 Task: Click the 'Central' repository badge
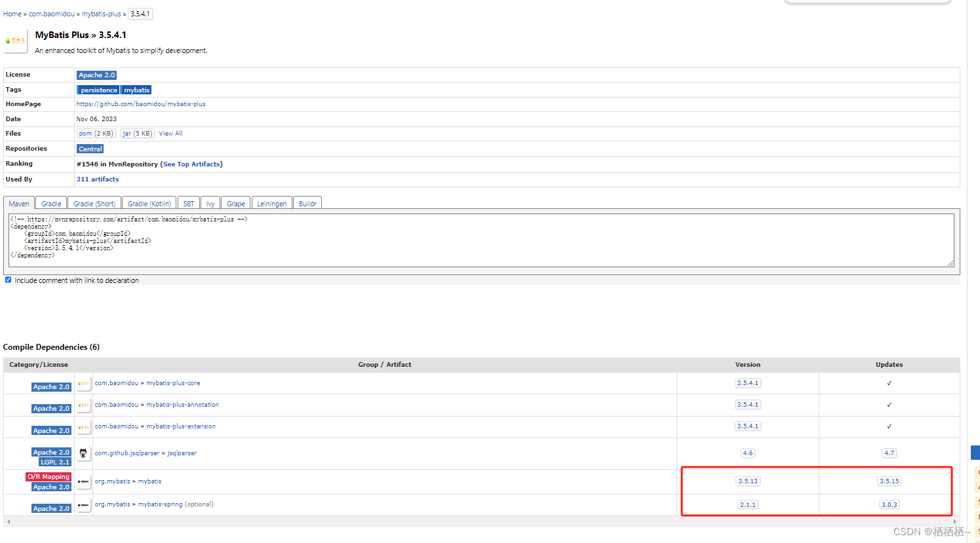pos(90,149)
